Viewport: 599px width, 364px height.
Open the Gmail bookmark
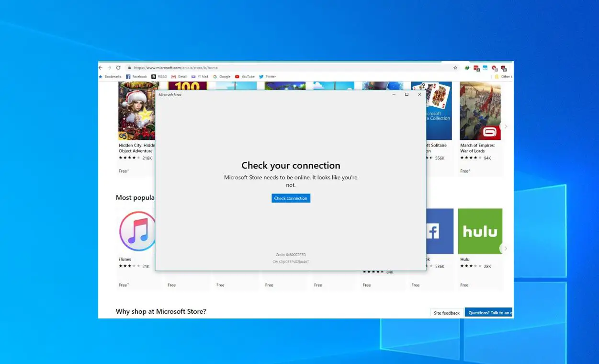click(x=179, y=77)
